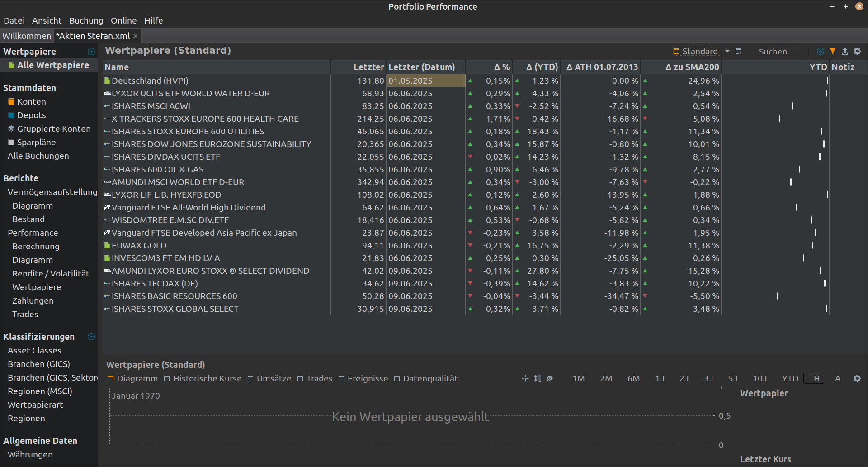Open chart settings gear icon
This screenshot has height=467, width=868.
click(x=857, y=378)
